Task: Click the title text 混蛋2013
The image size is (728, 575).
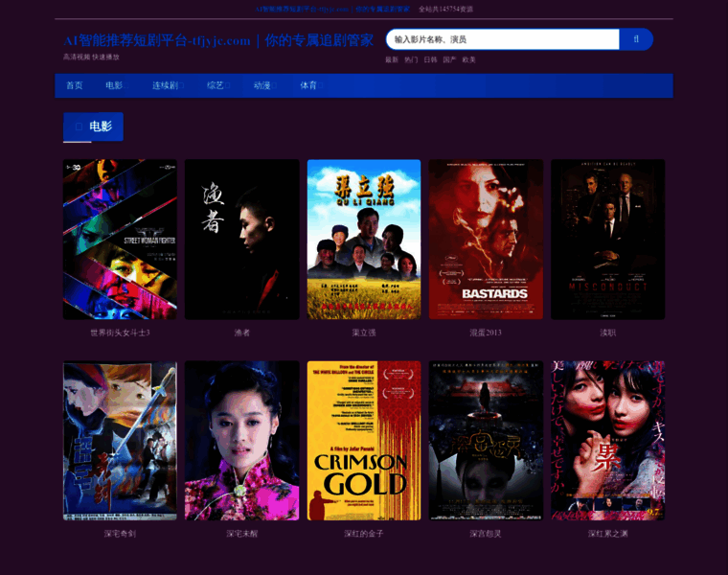Action: 486,333
